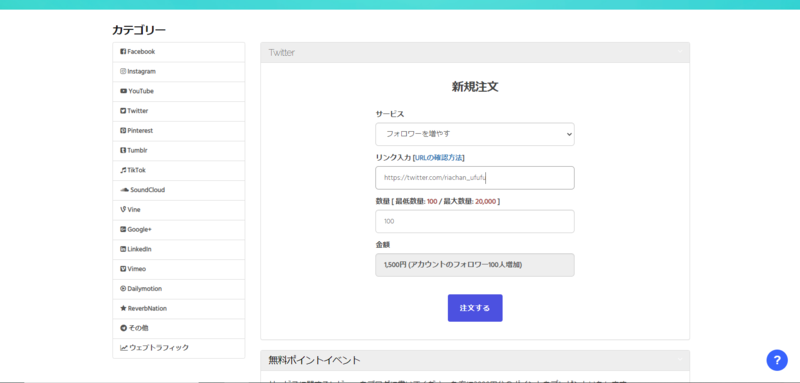Select the SoundCloud category label
The image size is (800, 383).
click(x=147, y=190)
